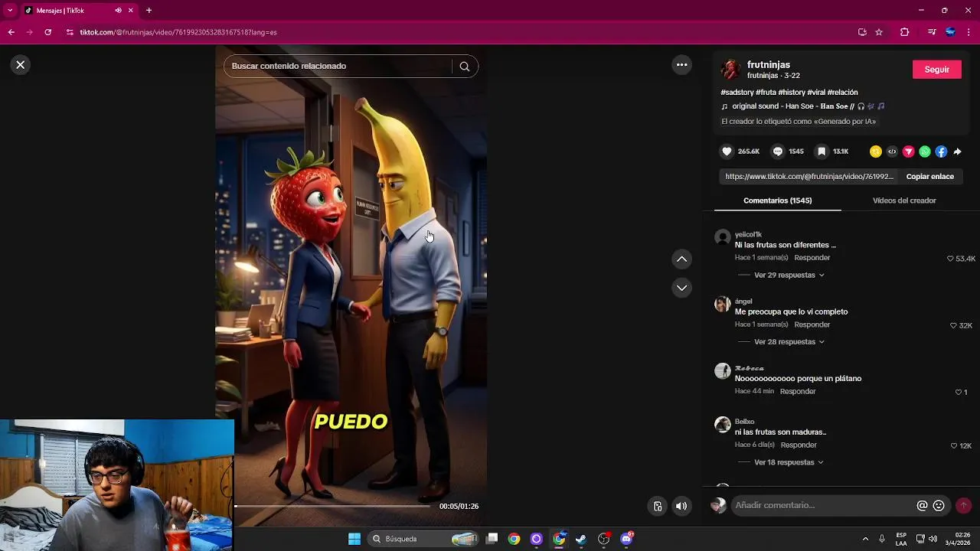Go to next video with the down arrow
This screenshot has height=551, width=980.
(681, 288)
